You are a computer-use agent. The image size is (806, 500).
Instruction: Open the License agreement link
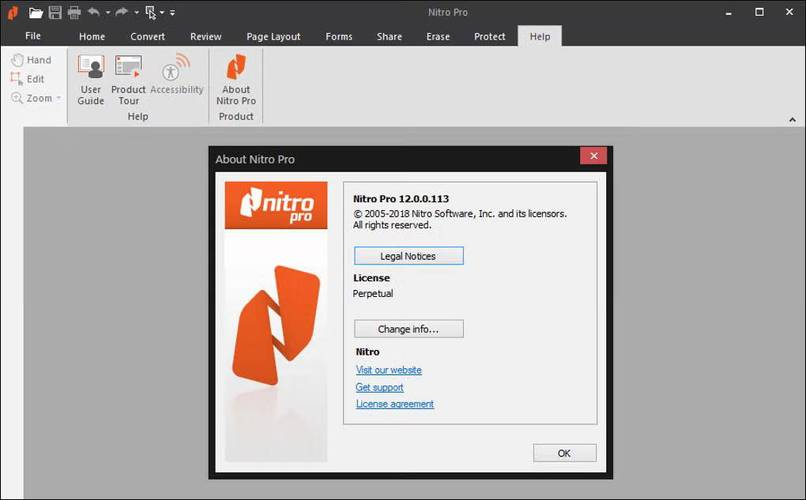(395, 404)
